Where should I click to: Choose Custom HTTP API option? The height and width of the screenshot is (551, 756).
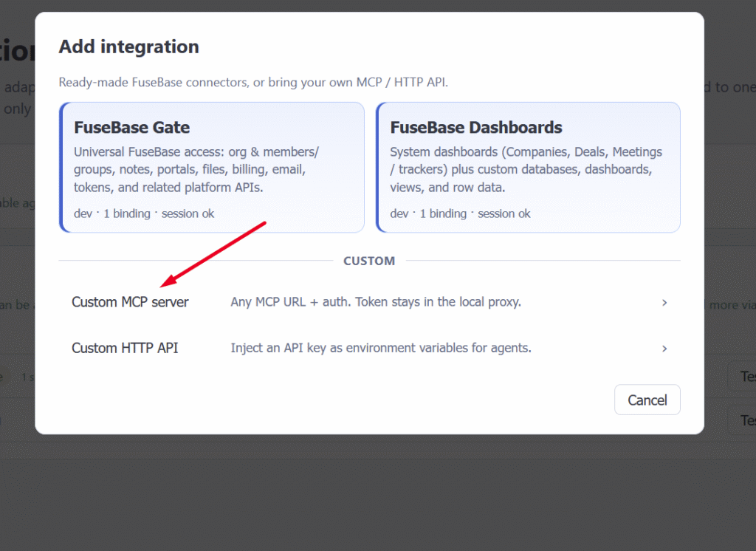(369, 348)
